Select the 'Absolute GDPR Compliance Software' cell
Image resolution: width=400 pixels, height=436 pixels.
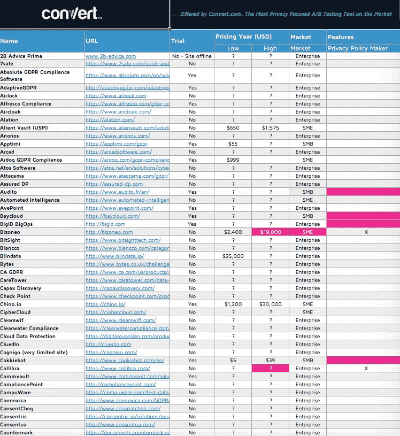point(42,76)
